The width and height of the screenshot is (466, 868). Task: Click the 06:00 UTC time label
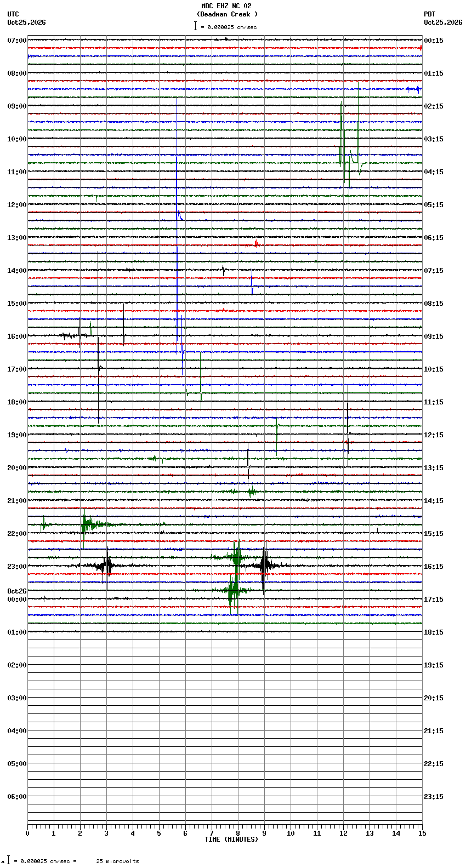point(17,797)
